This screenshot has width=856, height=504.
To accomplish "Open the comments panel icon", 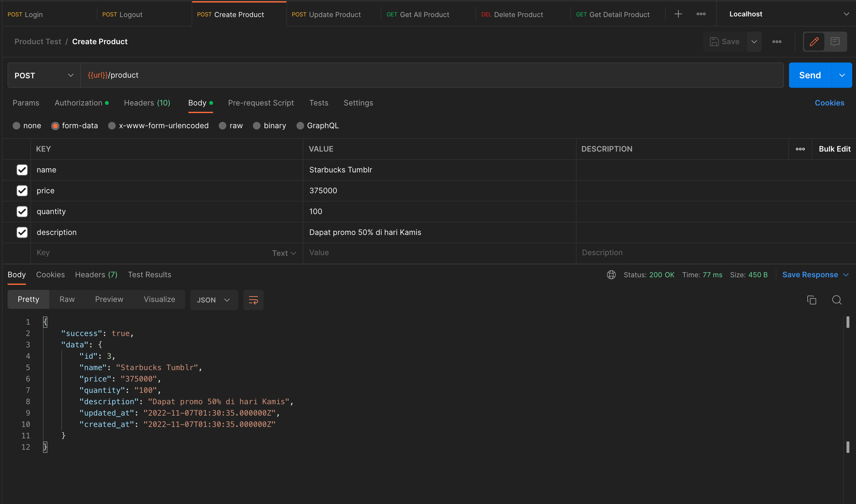I will tap(835, 41).
